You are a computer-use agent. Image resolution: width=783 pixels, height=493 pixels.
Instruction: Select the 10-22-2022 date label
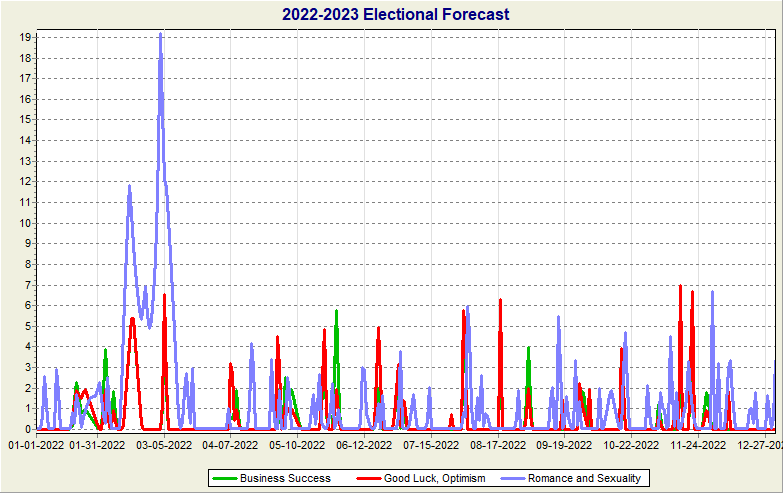point(631,444)
